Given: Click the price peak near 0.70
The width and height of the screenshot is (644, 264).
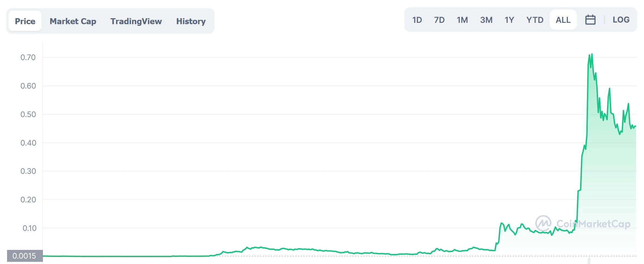Looking at the screenshot, I should tap(592, 54).
